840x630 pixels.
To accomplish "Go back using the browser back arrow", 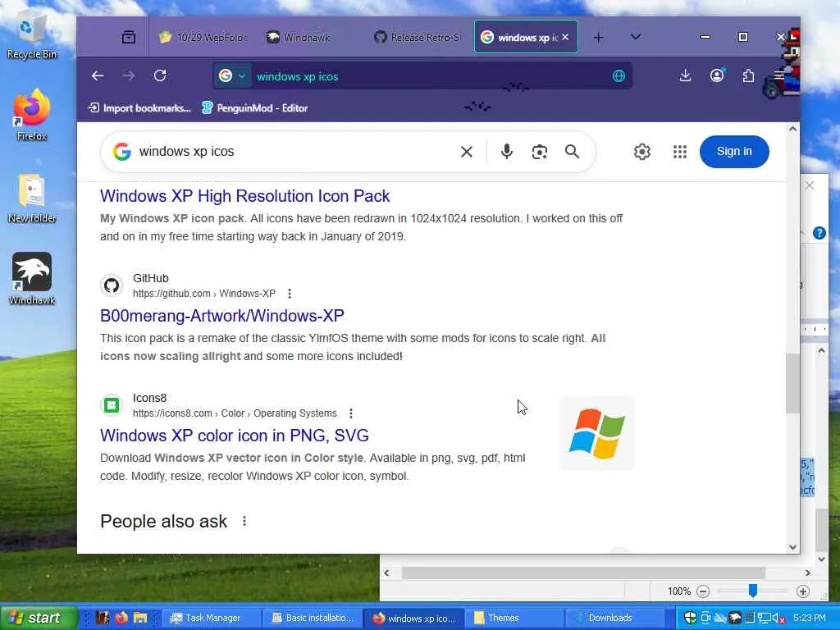I will tap(98, 76).
